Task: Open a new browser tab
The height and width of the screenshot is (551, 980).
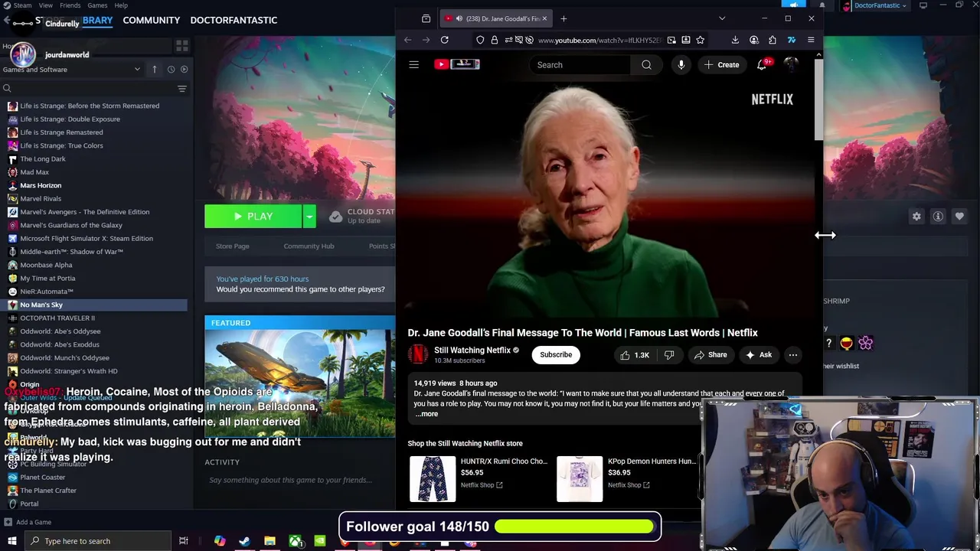Action: [563, 18]
